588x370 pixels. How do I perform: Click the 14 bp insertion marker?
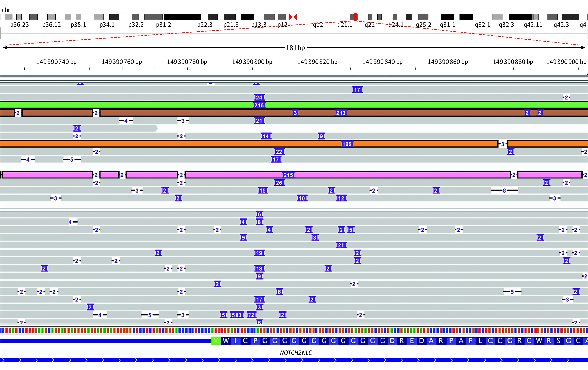(266, 136)
